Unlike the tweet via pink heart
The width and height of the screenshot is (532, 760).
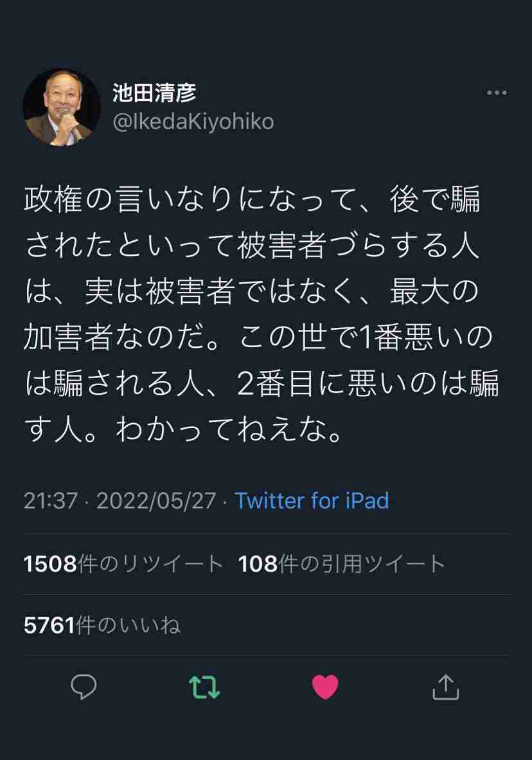pyautogui.click(x=325, y=687)
